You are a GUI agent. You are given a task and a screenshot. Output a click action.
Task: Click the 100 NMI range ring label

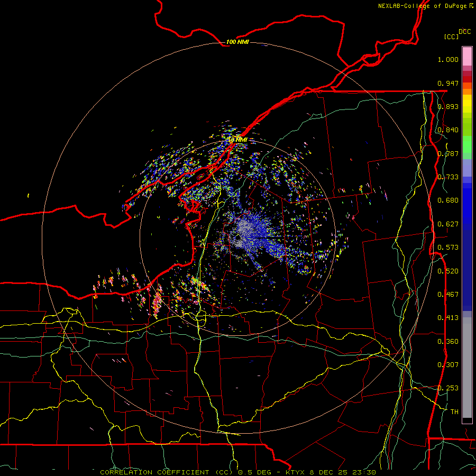(x=237, y=42)
